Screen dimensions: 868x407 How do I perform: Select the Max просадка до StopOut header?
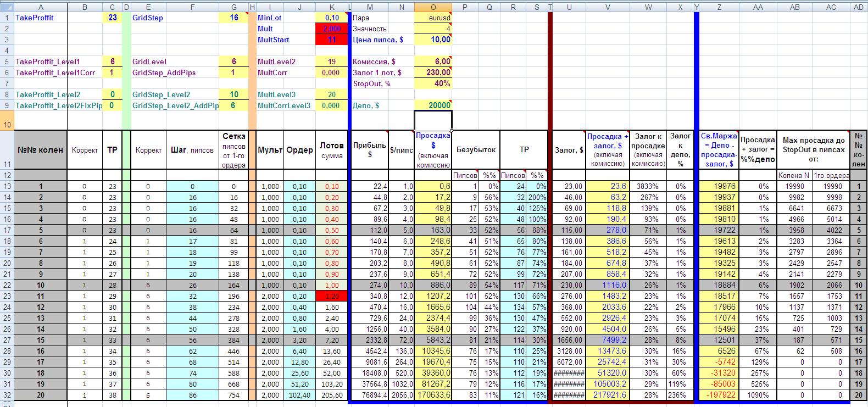pyautogui.click(x=813, y=150)
